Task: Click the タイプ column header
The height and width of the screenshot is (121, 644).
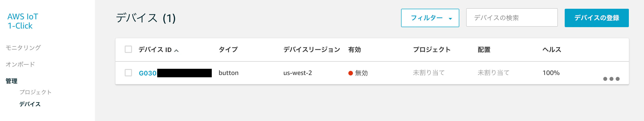Action: 228,49
